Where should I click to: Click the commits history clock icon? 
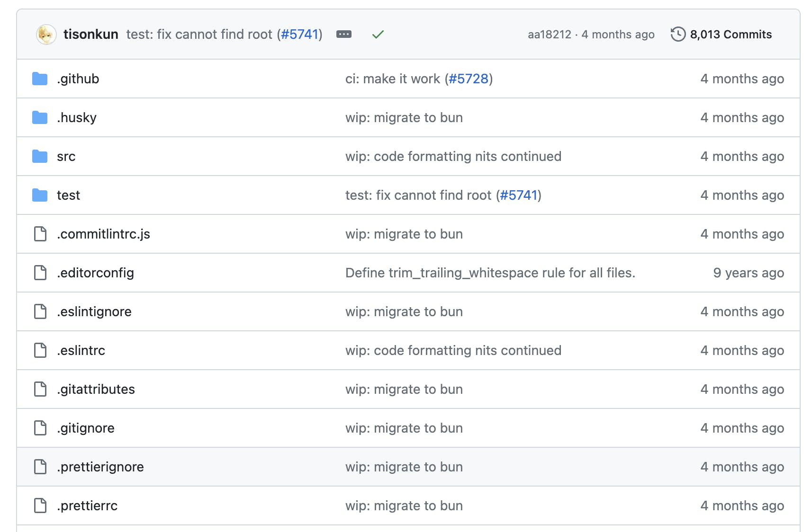(678, 35)
